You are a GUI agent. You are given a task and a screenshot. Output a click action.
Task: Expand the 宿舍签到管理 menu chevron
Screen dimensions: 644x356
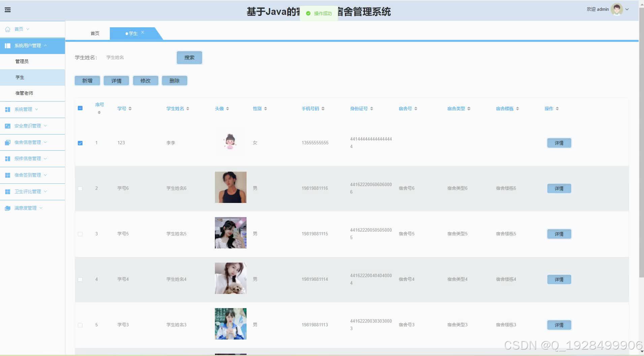coord(45,175)
